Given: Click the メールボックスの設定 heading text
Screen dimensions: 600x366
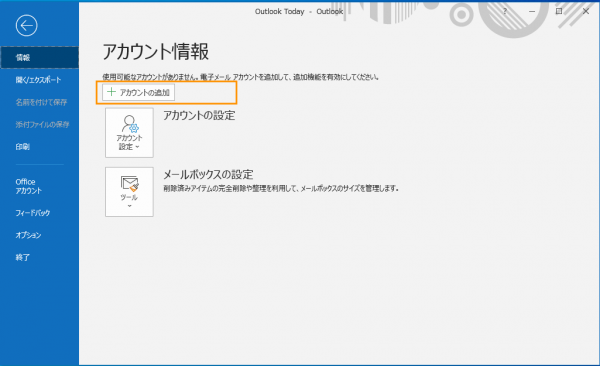Looking at the screenshot, I should coord(208,175).
